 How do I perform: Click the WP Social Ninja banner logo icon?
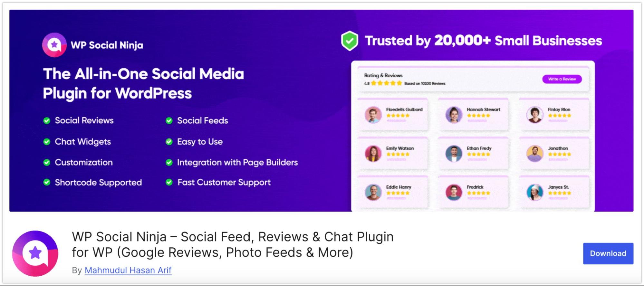(x=54, y=45)
